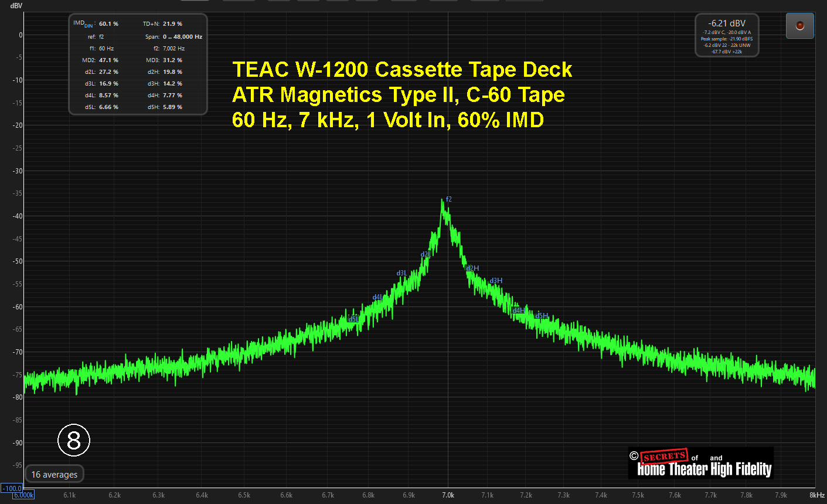The image size is (827, 504).
Task: Click the d3L marker on the spectrum
Action: pos(401,273)
